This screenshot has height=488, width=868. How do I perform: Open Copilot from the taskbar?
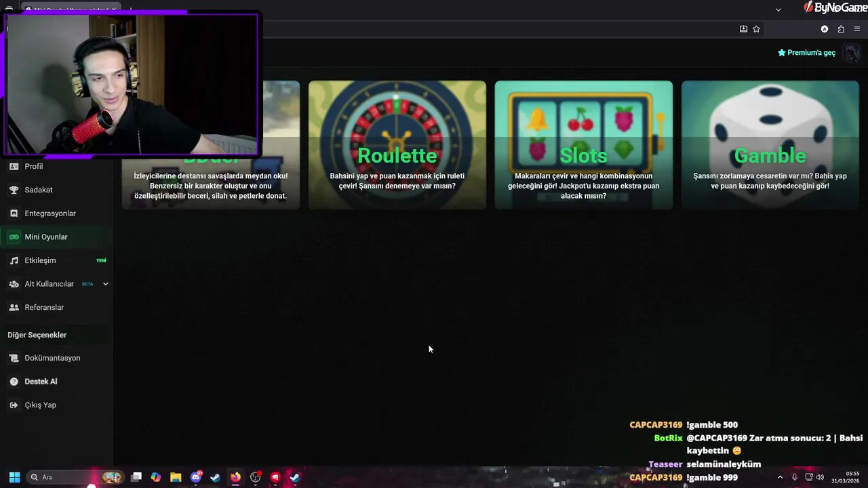(156, 477)
